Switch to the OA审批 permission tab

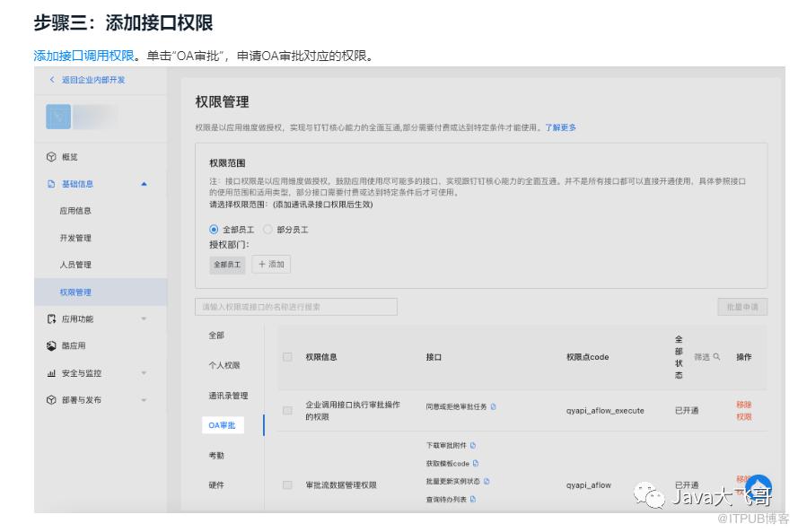pyautogui.click(x=221, y=425)
